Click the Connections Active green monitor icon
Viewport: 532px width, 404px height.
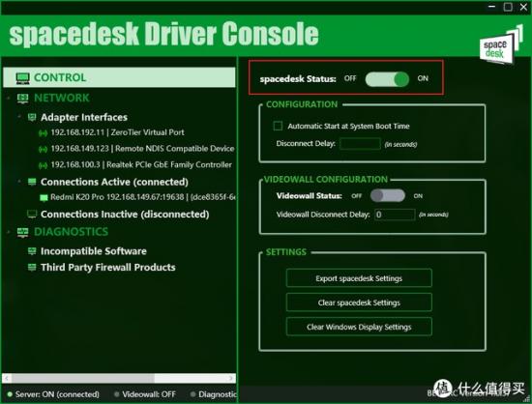click(x=32, y=182)
